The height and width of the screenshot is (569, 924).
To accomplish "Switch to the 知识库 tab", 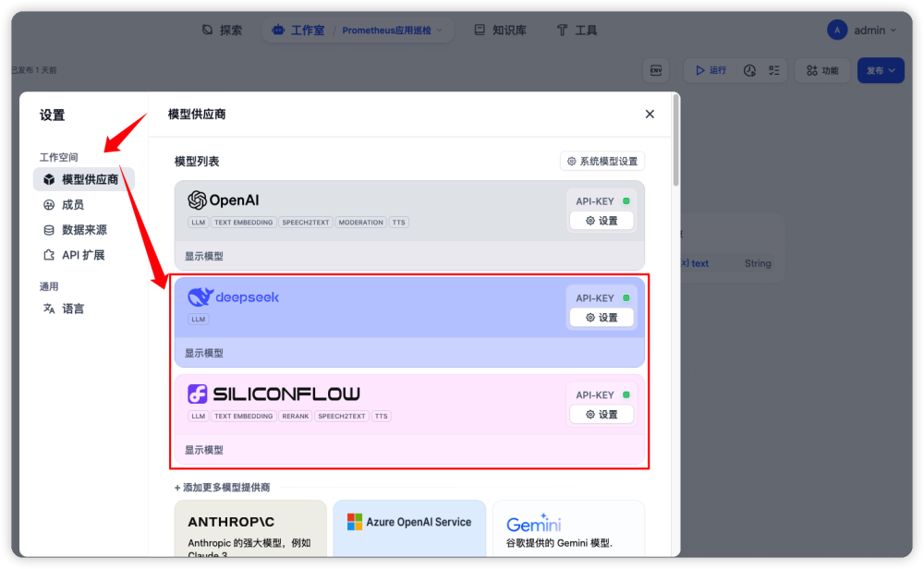I will click(500, 30).
